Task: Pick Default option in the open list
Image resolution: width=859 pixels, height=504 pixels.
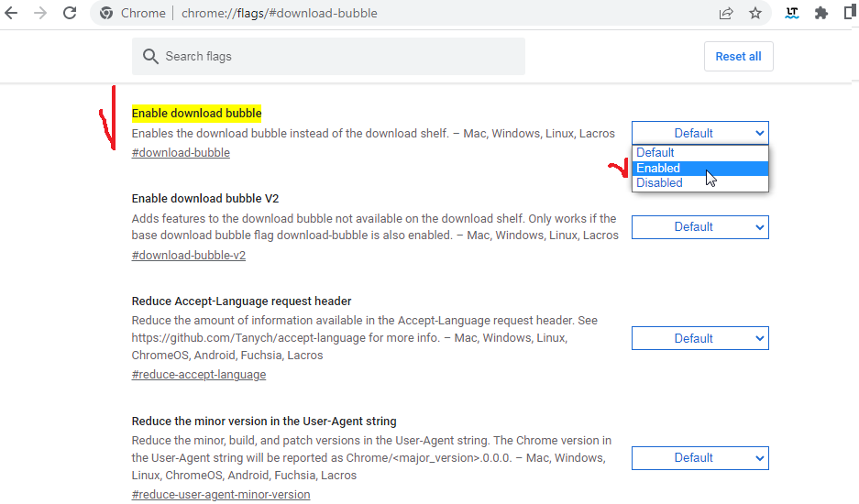Action: 655,153
